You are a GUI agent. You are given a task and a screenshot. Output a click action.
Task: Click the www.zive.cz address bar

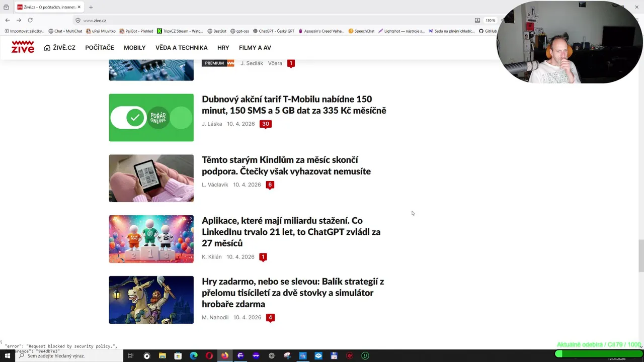click(272, 21)
